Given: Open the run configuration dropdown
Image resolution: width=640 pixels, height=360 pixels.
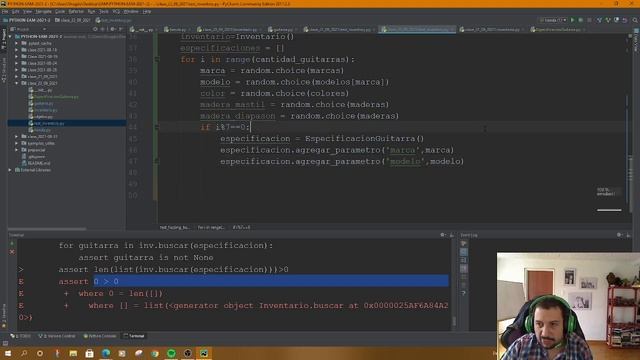Looking at the screenshot, I should click(553, 20).
